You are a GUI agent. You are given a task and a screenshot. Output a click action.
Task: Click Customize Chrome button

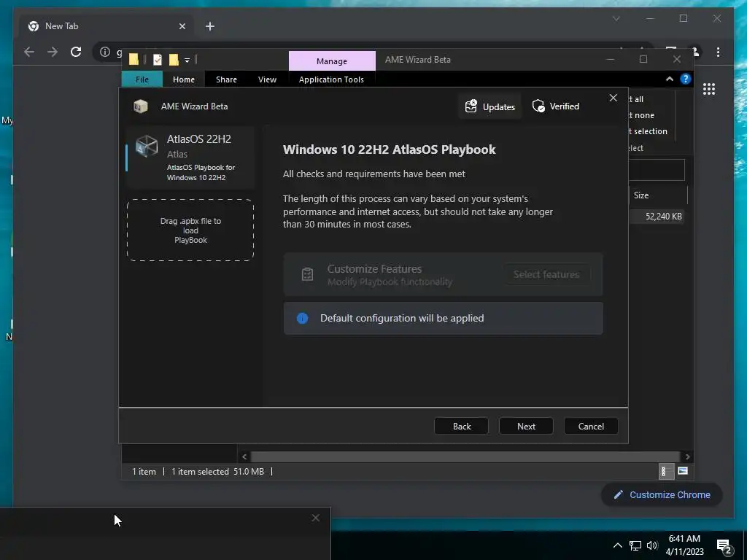[662, 495]
